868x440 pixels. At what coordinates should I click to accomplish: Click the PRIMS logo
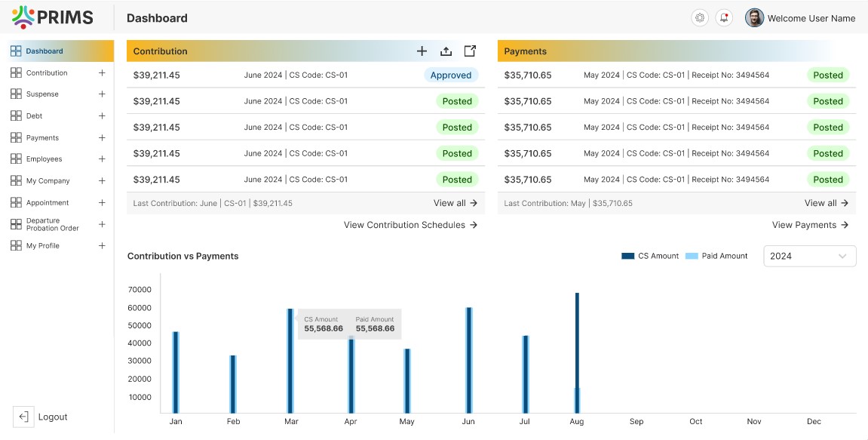pyautogui.click(x=53, y=17)
